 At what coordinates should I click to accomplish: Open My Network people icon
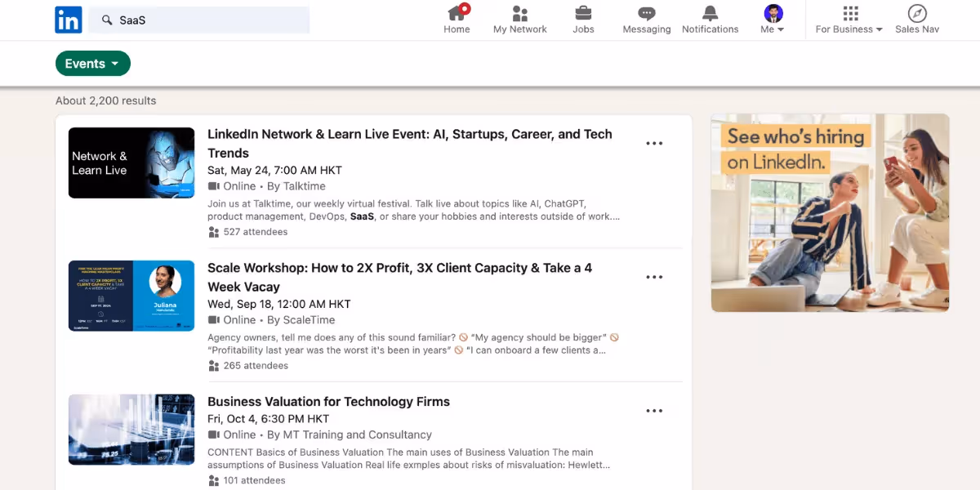tap(519, 13)
